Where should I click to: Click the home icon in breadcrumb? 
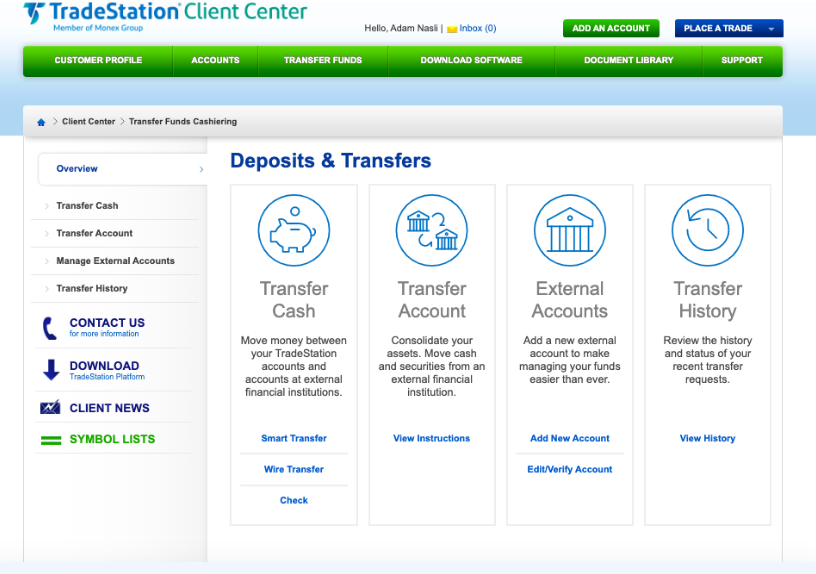pyautogui.click(x=41, y=122)
